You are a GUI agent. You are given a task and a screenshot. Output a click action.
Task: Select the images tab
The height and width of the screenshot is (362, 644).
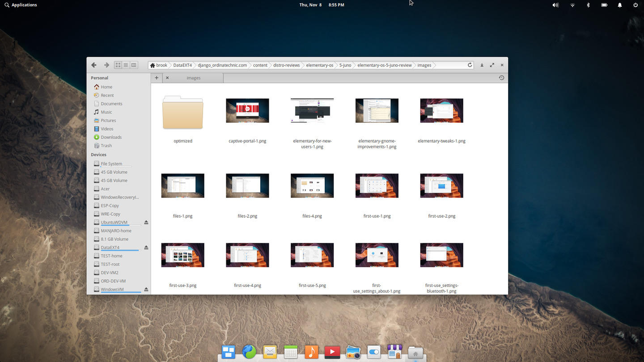pos(193,78)
